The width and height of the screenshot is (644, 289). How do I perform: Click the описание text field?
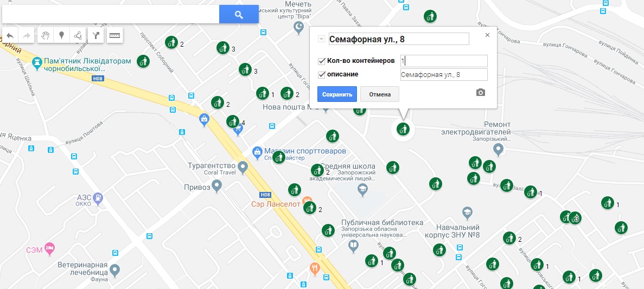coord(444,75)
